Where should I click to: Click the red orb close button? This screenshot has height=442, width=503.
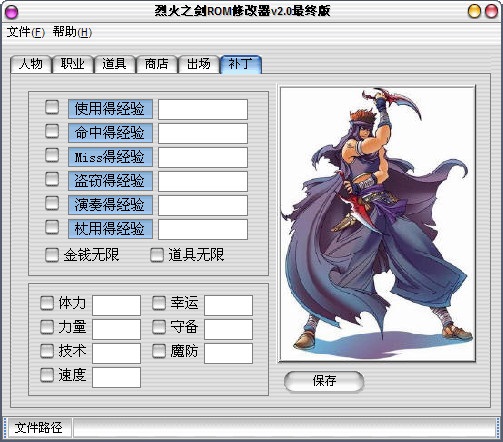pos(491,11)
